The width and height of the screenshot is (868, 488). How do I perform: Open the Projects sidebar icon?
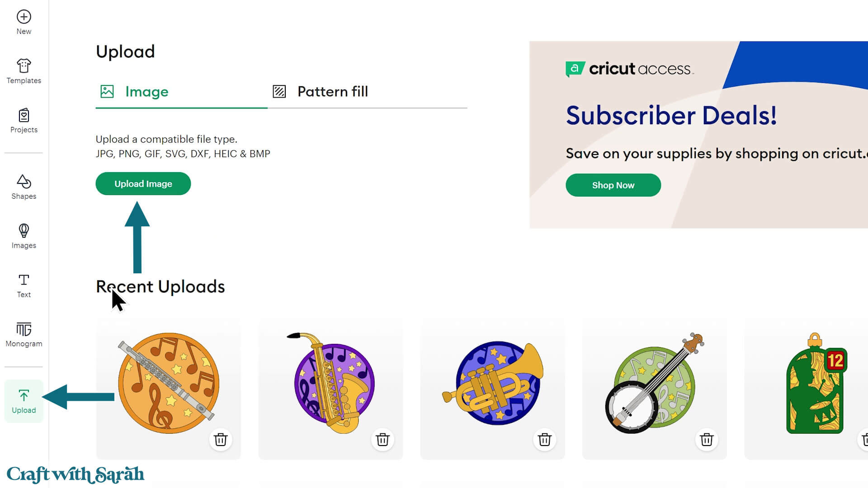pos(24,121)
